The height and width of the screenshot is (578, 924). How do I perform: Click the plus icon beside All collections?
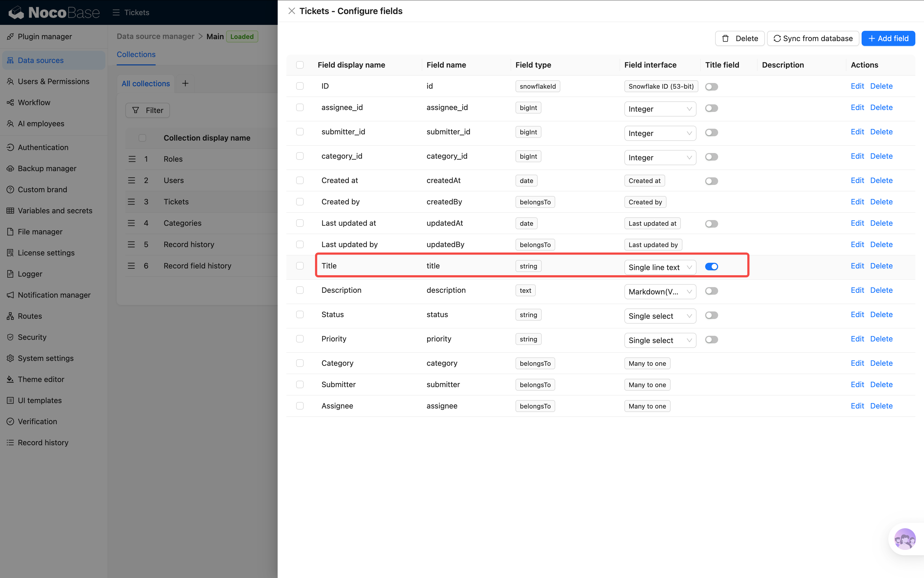coord(185,83)
